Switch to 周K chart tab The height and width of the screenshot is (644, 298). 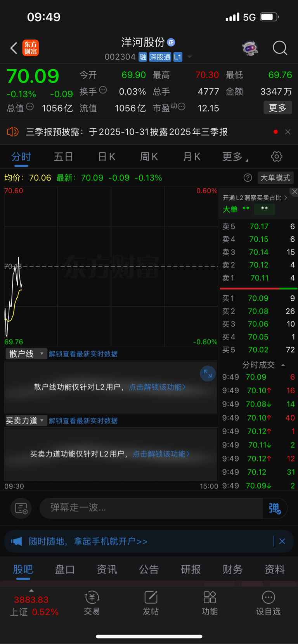(149, 157)
